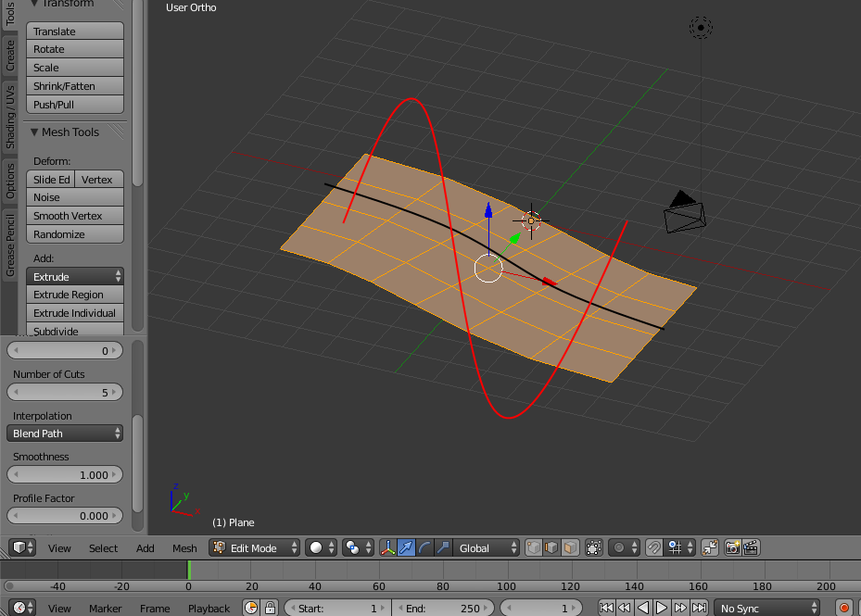The height and width of the screenshot is (616, 861).
Task: Switch to vertex select mode
Action: coord(534,547)
